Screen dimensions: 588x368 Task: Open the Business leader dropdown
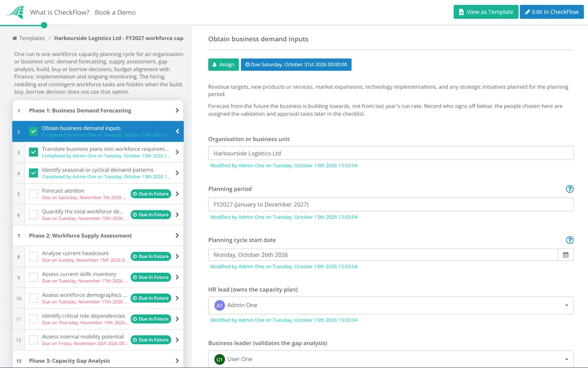tap(391, 359)
